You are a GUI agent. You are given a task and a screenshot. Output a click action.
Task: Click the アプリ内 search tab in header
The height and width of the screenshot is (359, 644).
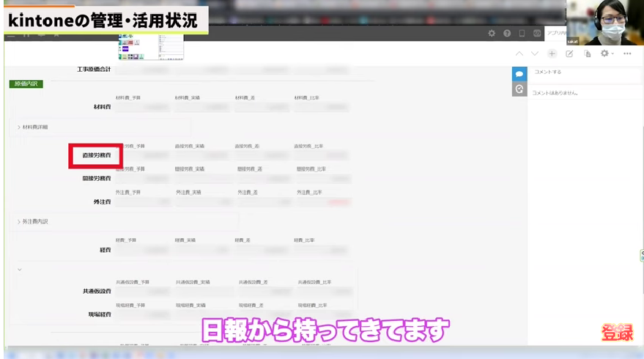pos(555,33)
